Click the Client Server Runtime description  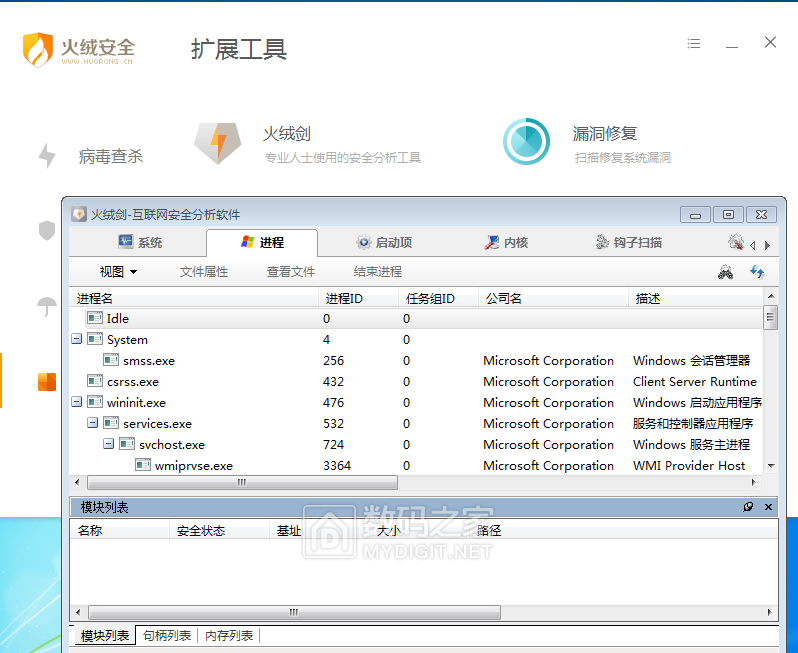[695, 382]
